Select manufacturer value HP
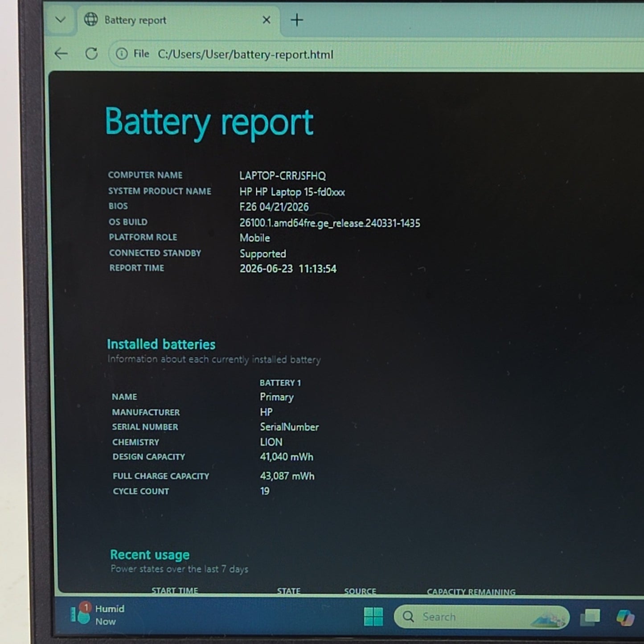This screenshot has width=644, height=644. 266,412
